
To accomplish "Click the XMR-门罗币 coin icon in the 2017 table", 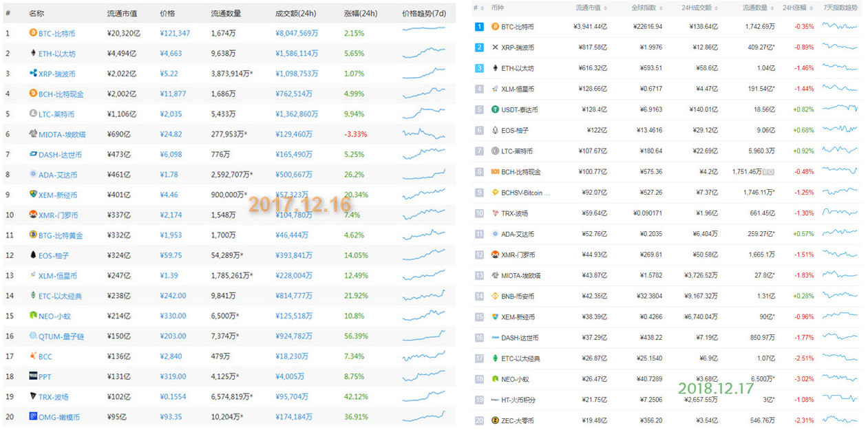I will [x=33, y=215].
